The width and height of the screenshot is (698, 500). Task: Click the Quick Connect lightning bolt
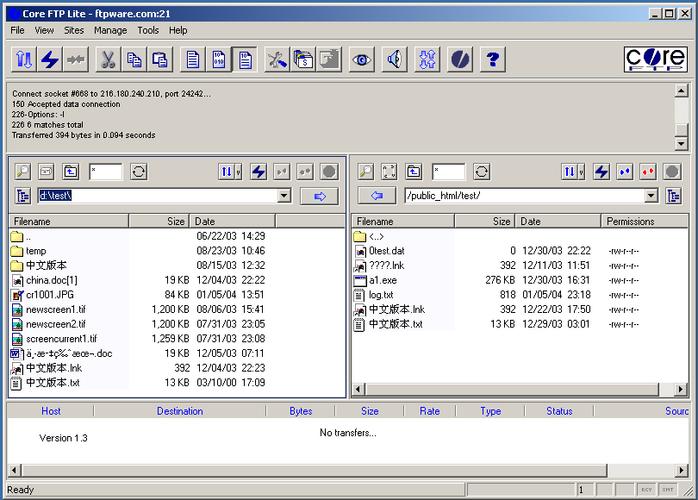(x=49, y=60)
